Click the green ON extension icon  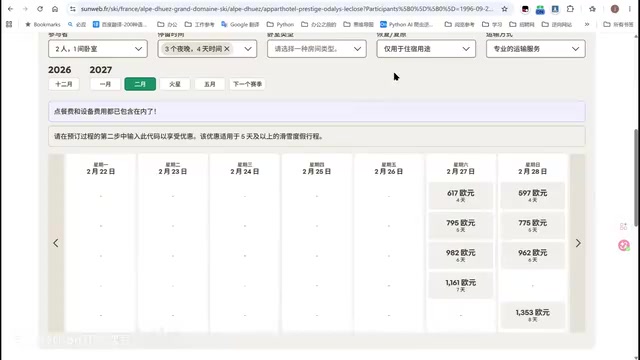pyautogui.click(x=540, y=9)
